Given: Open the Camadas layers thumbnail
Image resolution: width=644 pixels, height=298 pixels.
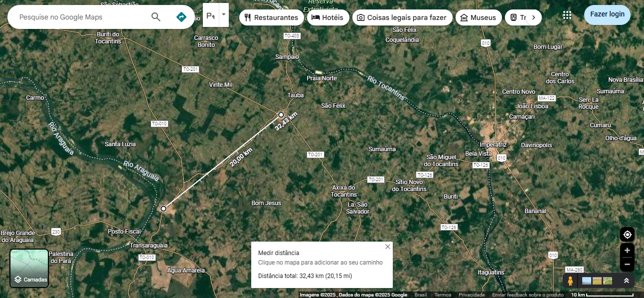Looking at the screenshot, I should tap(29, 268).
